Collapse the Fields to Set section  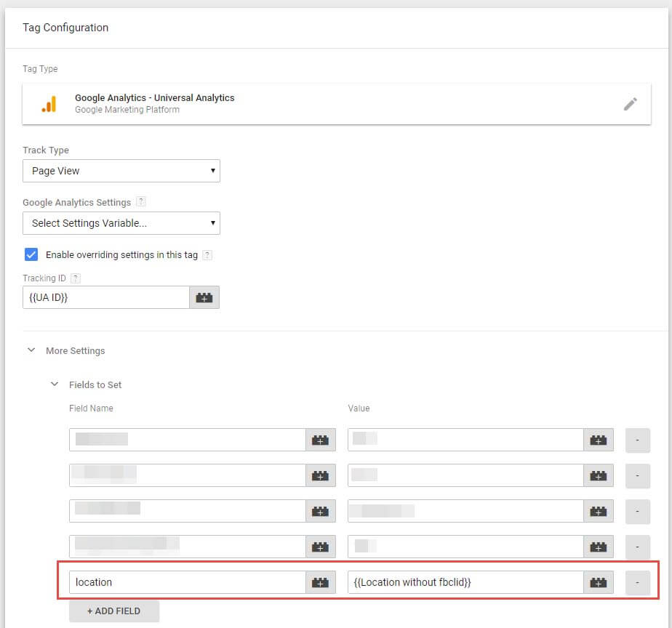[x=55, y=385]
